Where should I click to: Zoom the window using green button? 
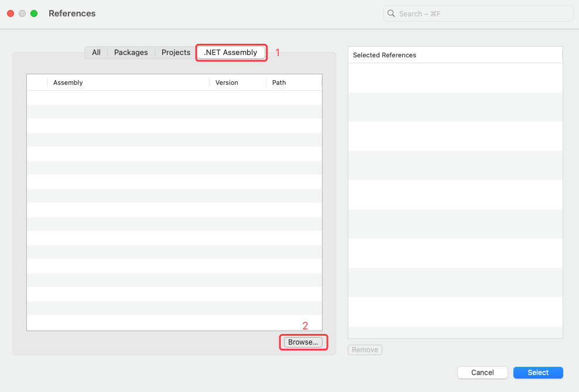(x=34, y=13)
